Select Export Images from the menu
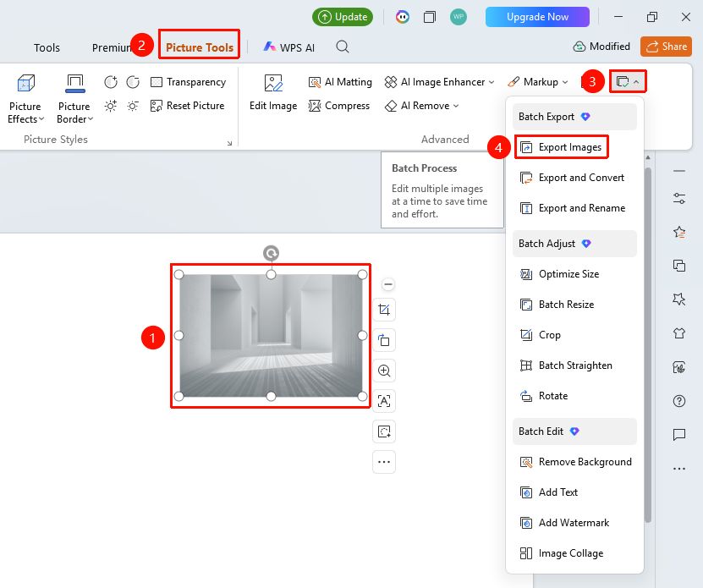The height and width of the screenshot is (588, 703). point(561,147)
